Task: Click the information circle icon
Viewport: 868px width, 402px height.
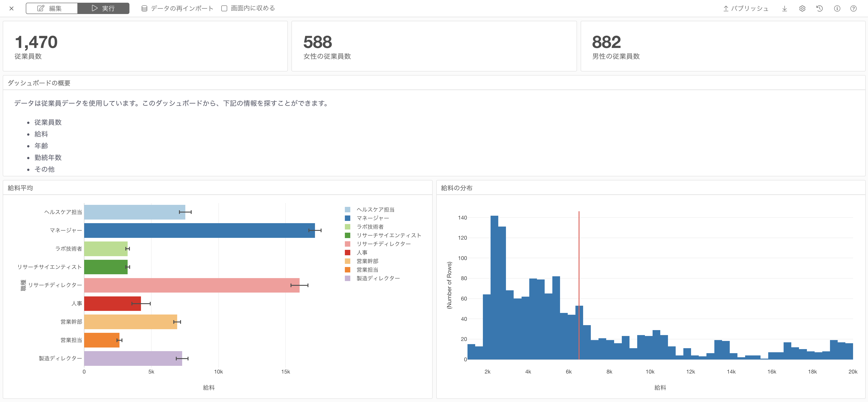Action: (x=837, y=8)
